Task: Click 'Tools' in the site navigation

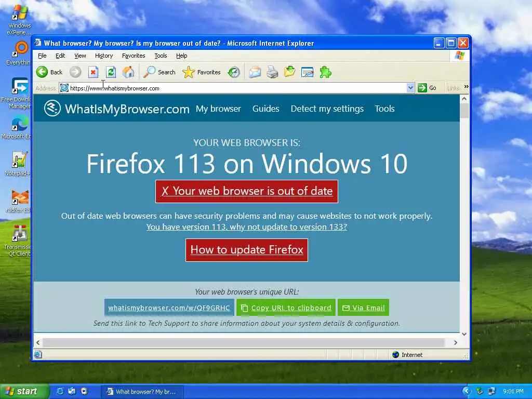Action: (384, 109)
